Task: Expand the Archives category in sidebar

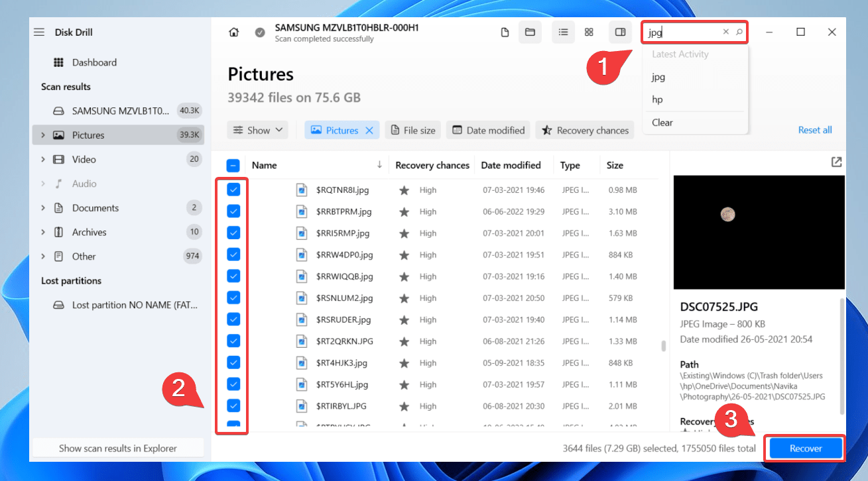Action: (43, 233)
